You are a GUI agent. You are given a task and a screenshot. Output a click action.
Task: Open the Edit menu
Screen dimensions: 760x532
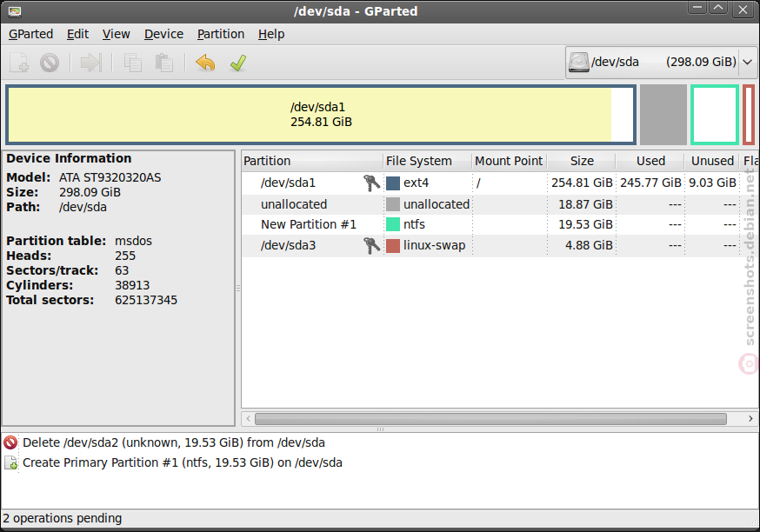[x=77, y=34]
